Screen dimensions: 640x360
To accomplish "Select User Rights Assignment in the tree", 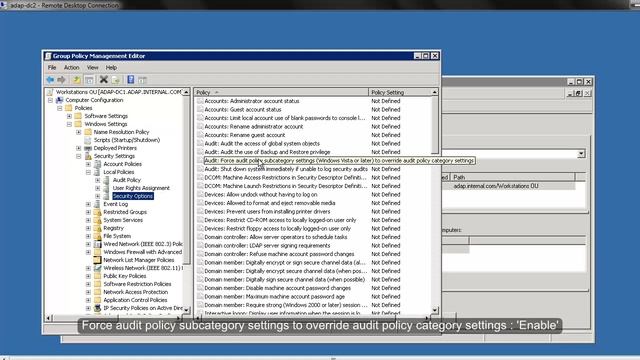I will tap(141, 188).
